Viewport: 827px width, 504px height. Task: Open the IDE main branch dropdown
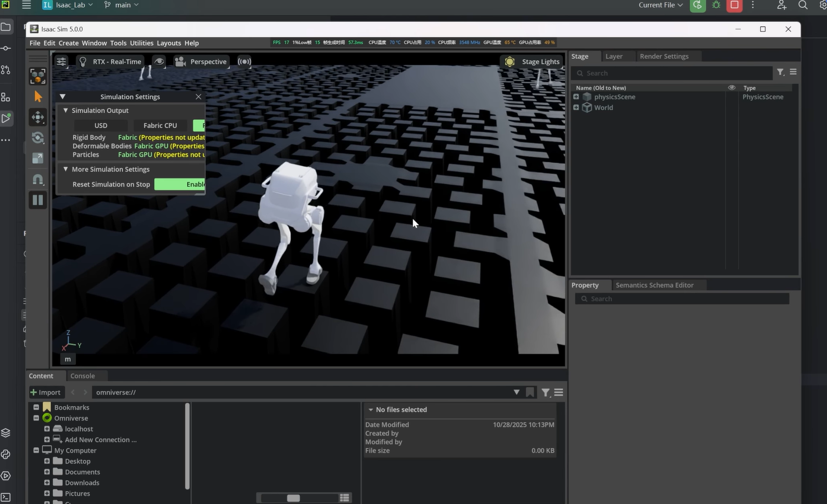(x=122, y=5)
